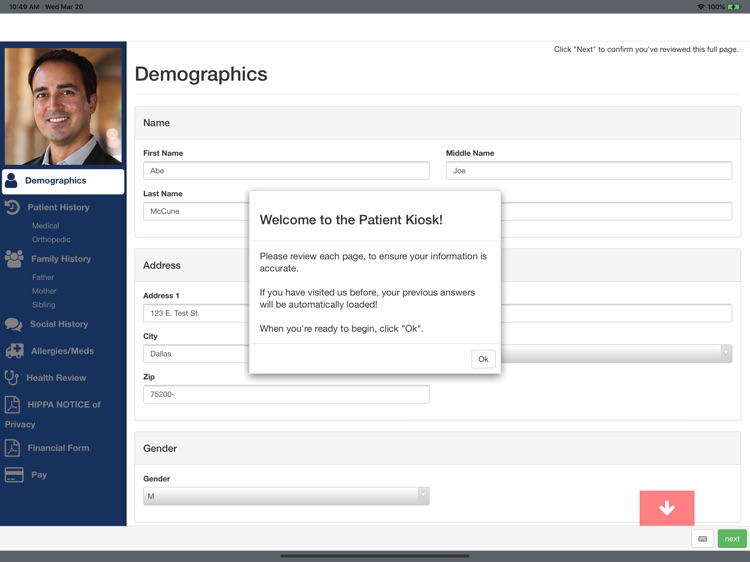750x562 pixels.
Task: Tap the Wi-Fi indicator in status bar
Action: point(701,7)
